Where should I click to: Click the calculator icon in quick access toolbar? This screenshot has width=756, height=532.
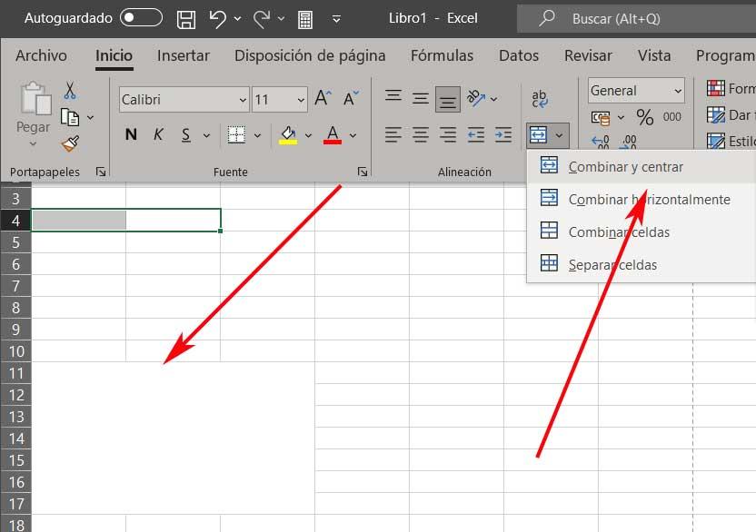[305, 20]
